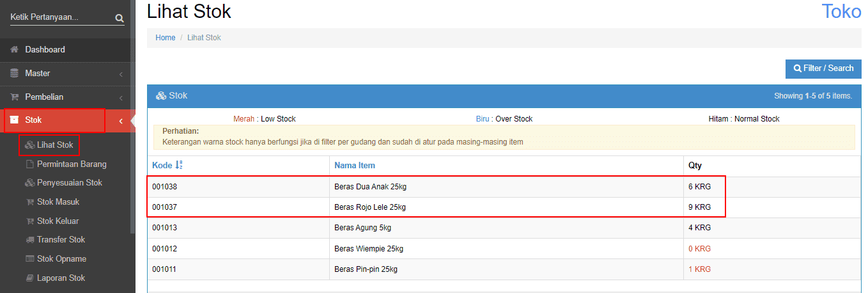Open the Stok Masuk menu item
The width and height of the screenshot is (868, 293).
tap(58, 202)
